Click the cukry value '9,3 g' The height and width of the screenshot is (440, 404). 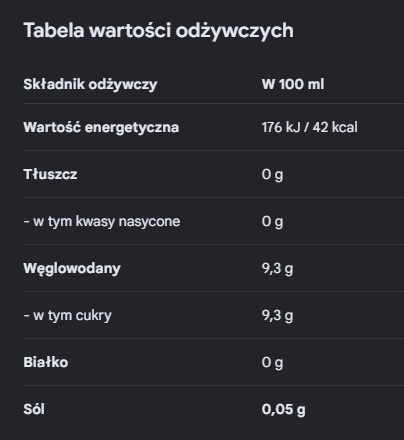277,316
